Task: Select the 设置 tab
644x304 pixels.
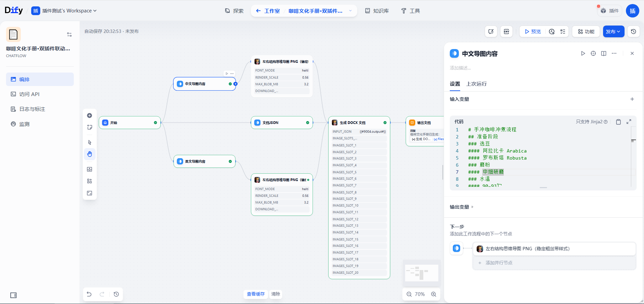Action: pyautogui.click(x=455, y=84)
